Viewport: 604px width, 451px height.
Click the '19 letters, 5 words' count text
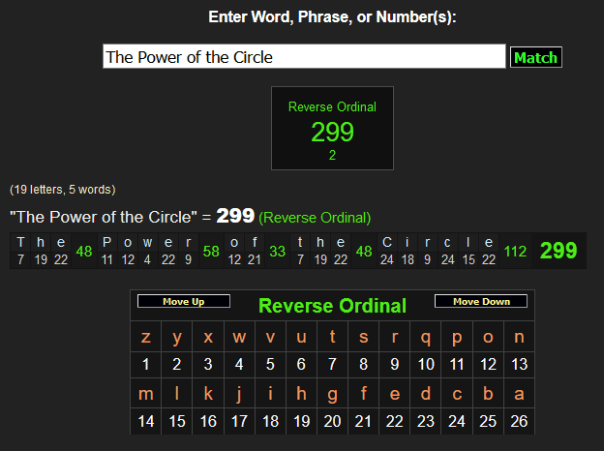[x=62, y=189]
